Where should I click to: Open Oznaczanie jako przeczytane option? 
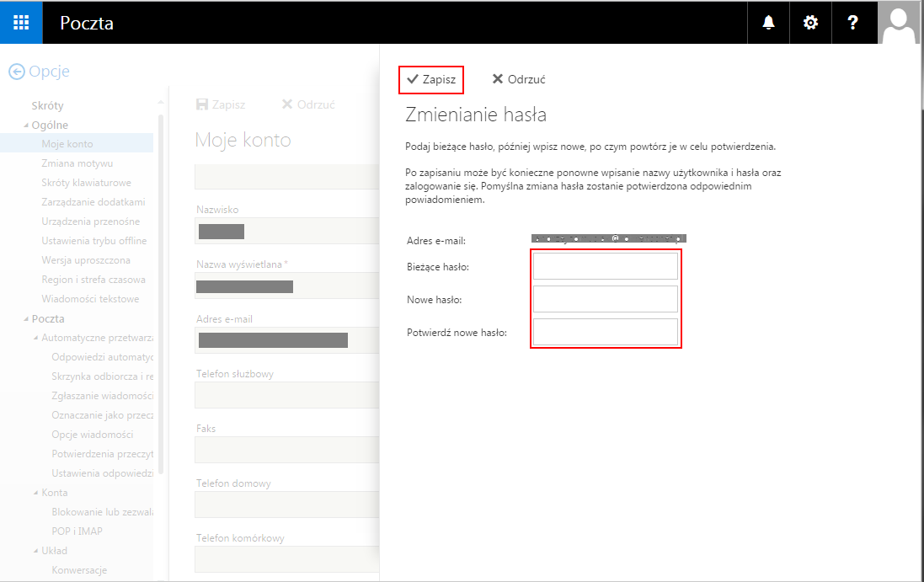pyautogui.click(x=103, y=415)
